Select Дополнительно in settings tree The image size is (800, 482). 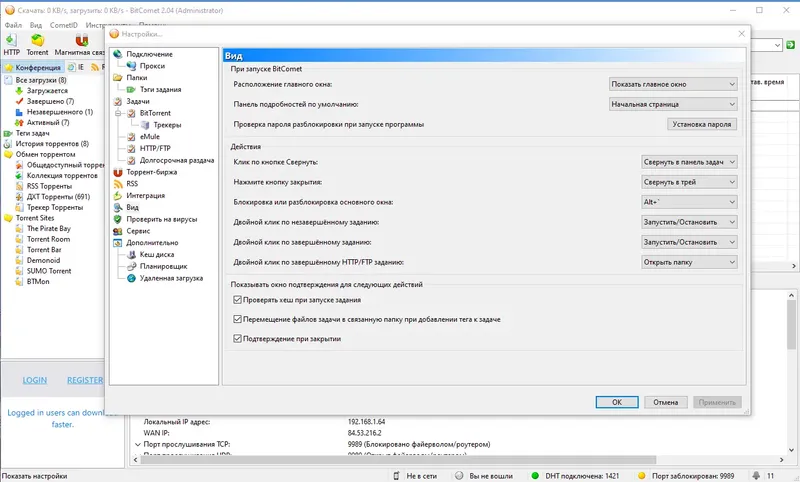[x=152, y=243]
